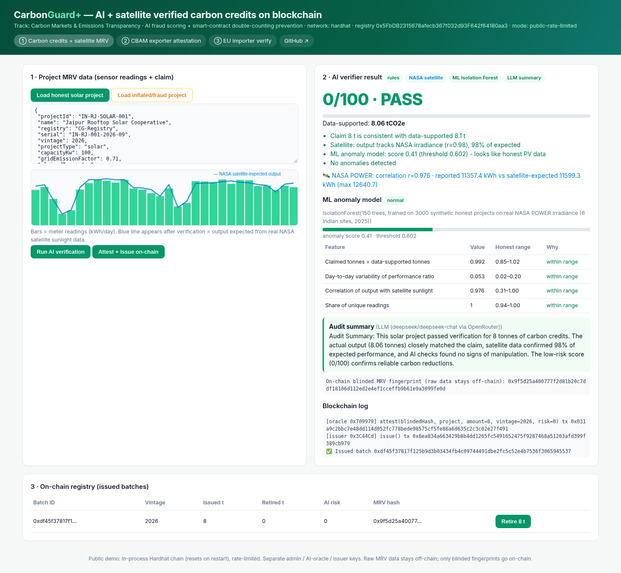Screen dimensions: 621x573
Task: Click the NASA satellite-expected output legend
Action: pyautogui.click(x=247, y=174)
